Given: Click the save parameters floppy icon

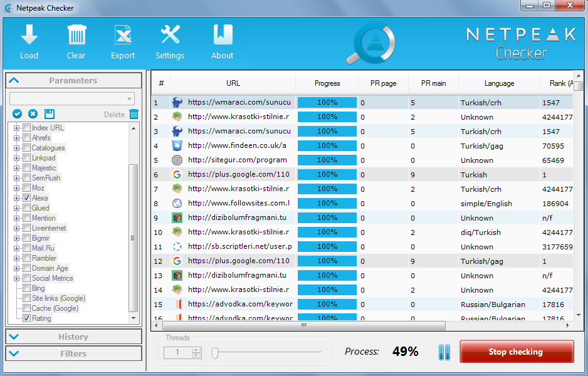Looking at the screenshot, I should (x=50, y=114).
